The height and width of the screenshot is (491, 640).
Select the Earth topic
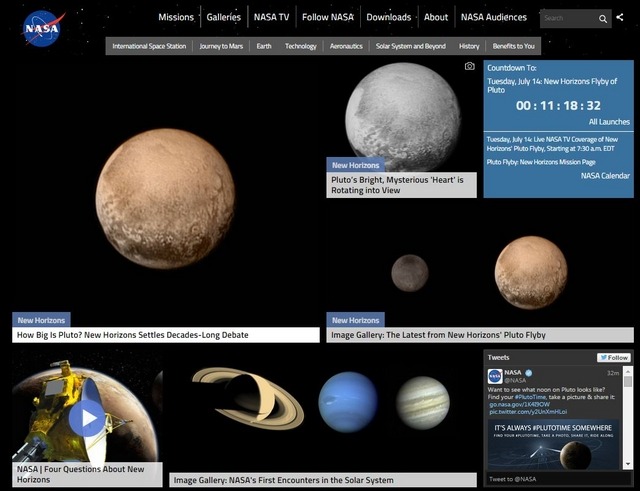[x=264, y=46]
